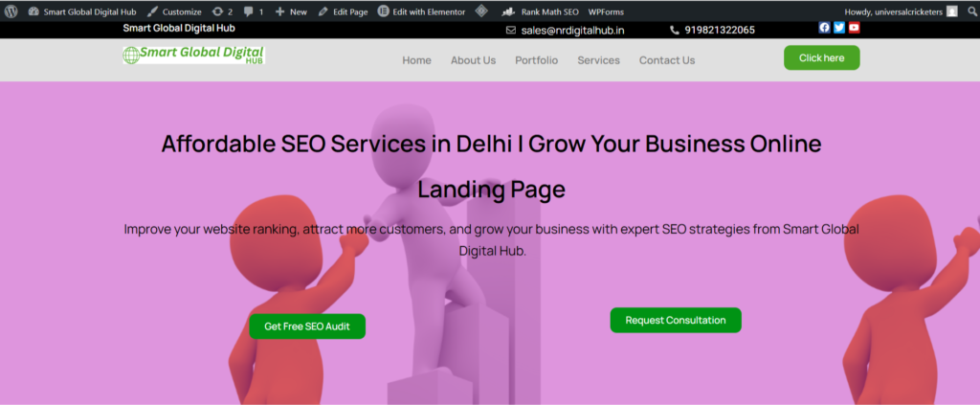Click the admin bar search magnifier
Image resolution: width=980 pixels, height=405 pixels.
(972, 11)
